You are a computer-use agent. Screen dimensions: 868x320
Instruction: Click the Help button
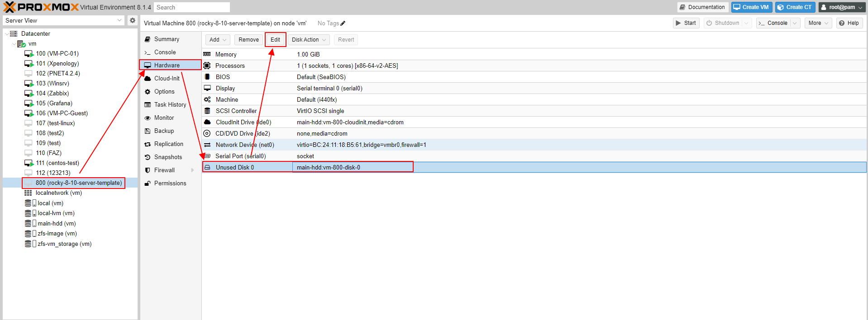(849, 23)
